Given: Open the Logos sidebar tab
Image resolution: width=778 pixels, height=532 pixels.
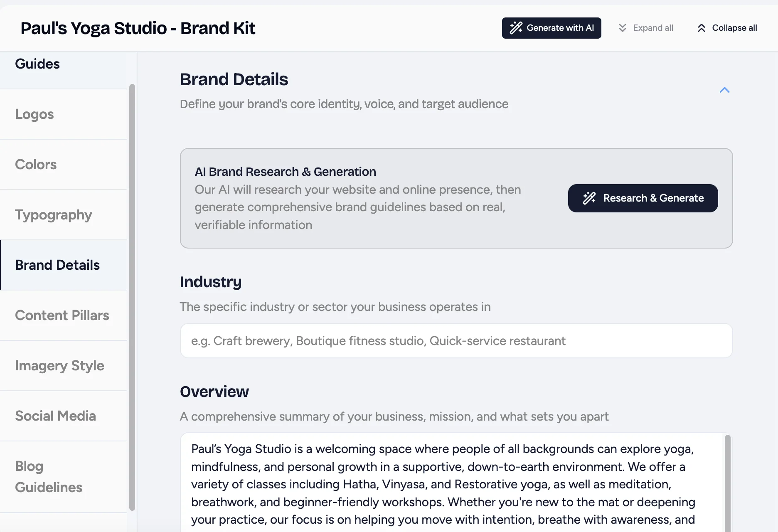Looking at the screenshot, I should coord(64,114).
